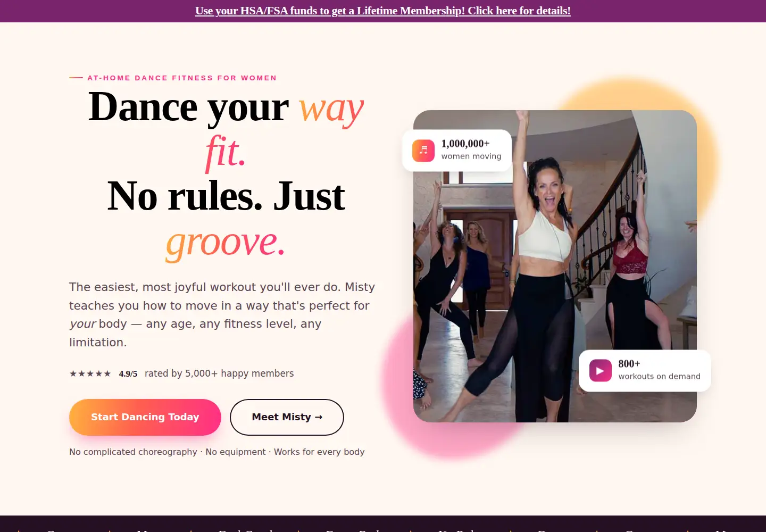Image resolution: width=766 pixels, height=532 pixels.
Task: Click the "The easiest, most joyful workout" paragraph
Action: coord(222,314)
